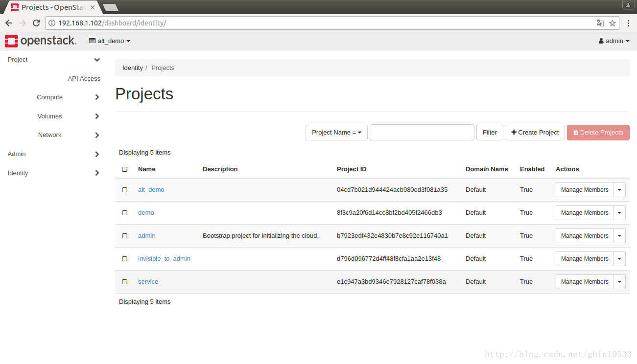
Task: Click the Delete Projects button
Action: point(598,133)
